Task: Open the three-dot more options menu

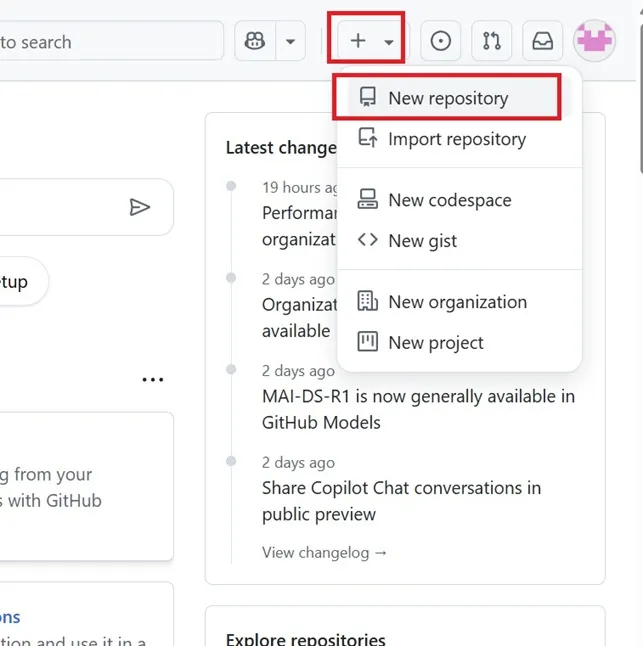Action: [x=153, y=380]
